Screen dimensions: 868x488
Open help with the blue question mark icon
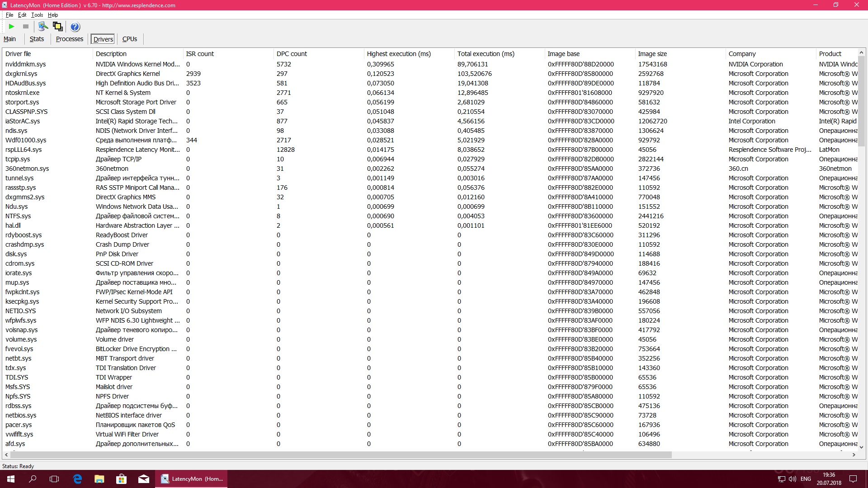pos(75,27)
